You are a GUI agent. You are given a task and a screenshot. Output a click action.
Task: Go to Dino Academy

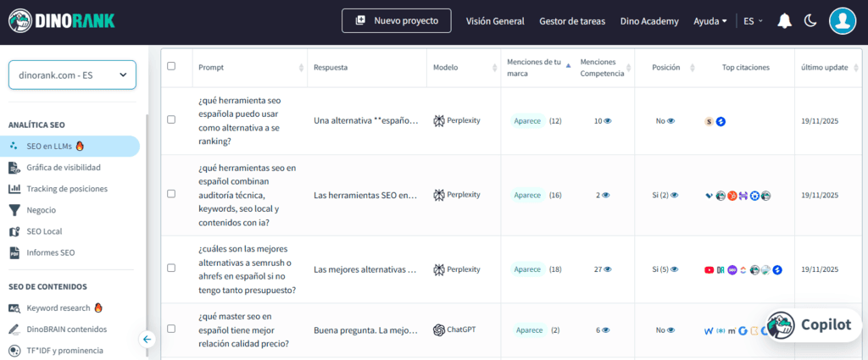click(x=649, y=21)
